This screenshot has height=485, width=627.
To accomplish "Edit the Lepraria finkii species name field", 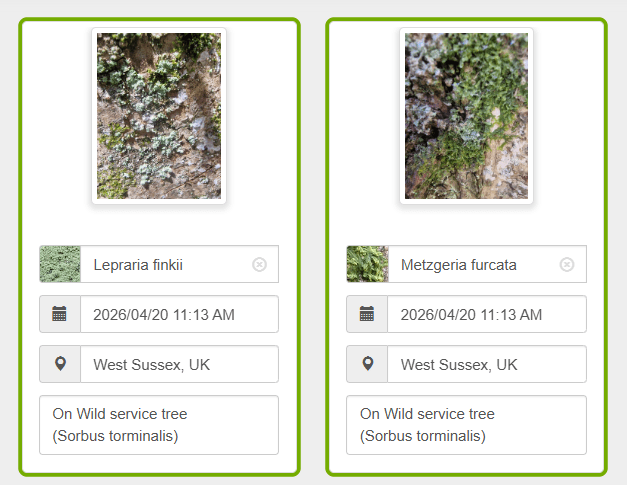I will click(x=165, y=265).
